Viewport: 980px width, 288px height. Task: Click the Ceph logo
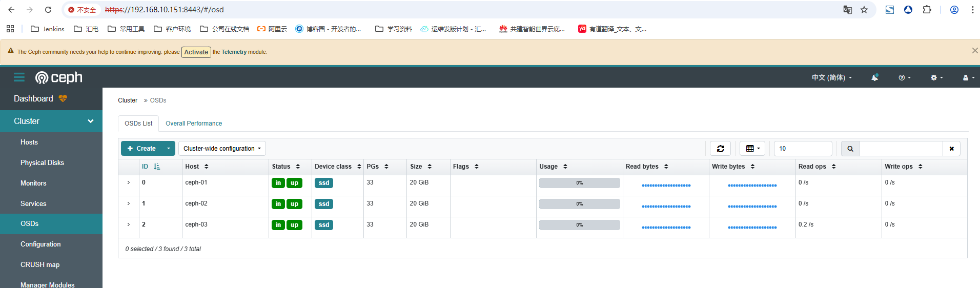pyautogui.click(x=58, y=77)
